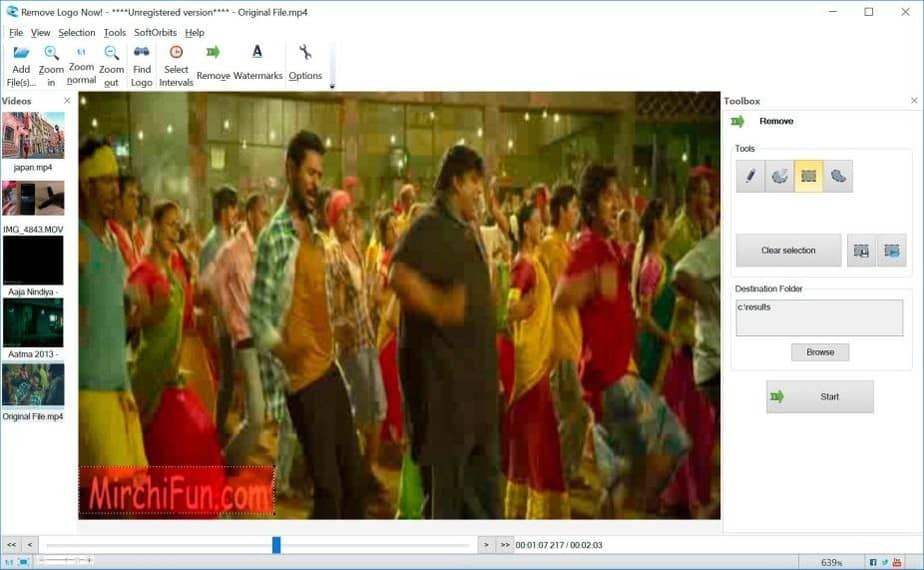
Task: Open the Help menu
Action: 194,32
